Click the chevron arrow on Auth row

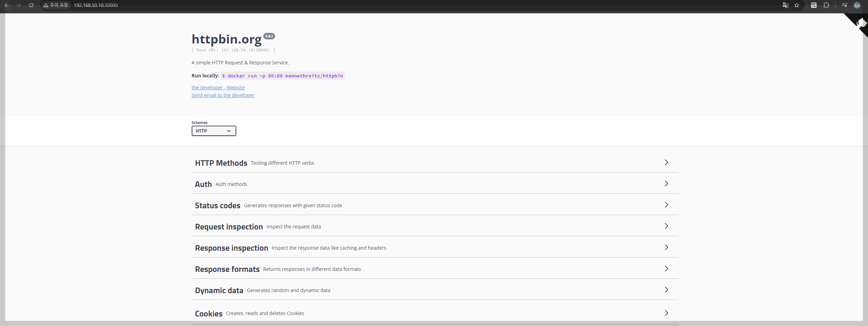(x=666, y=184)
